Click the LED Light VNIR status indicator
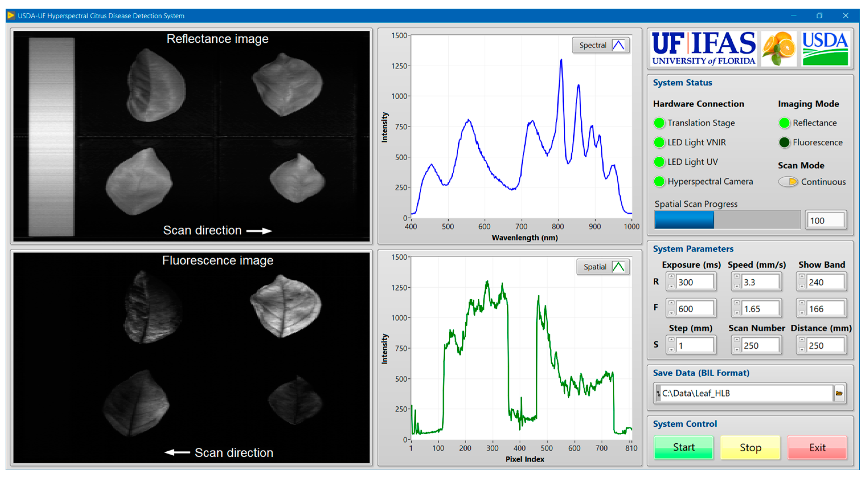Screen dimensions: 868x477 [x=659, y=143]
